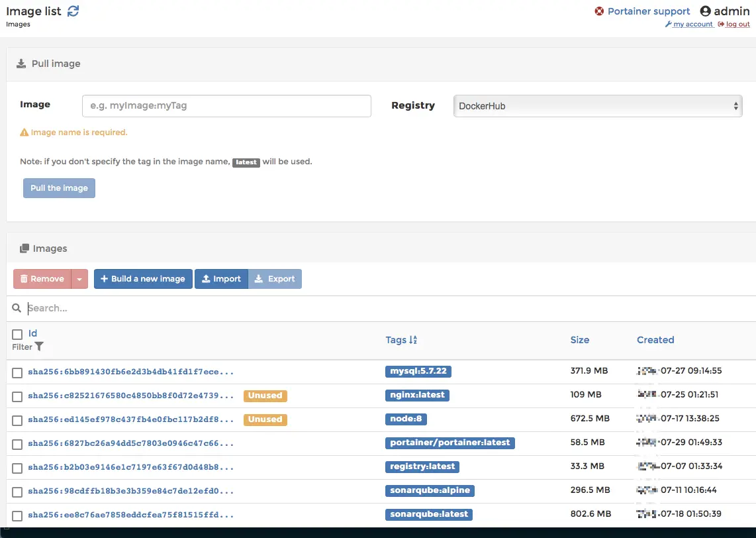Click the nginx:latest tag badge
Screen dimensions: 756x538
417,395
